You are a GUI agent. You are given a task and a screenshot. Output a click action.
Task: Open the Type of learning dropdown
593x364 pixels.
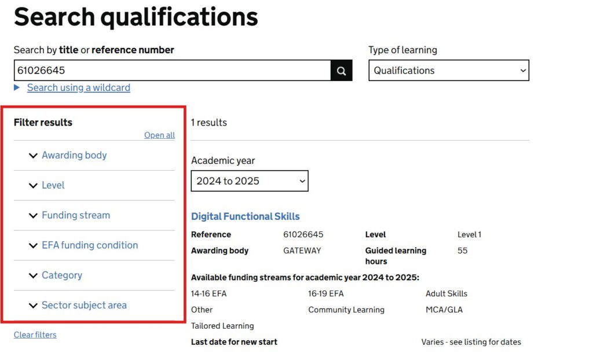click(x=448, y=70)
